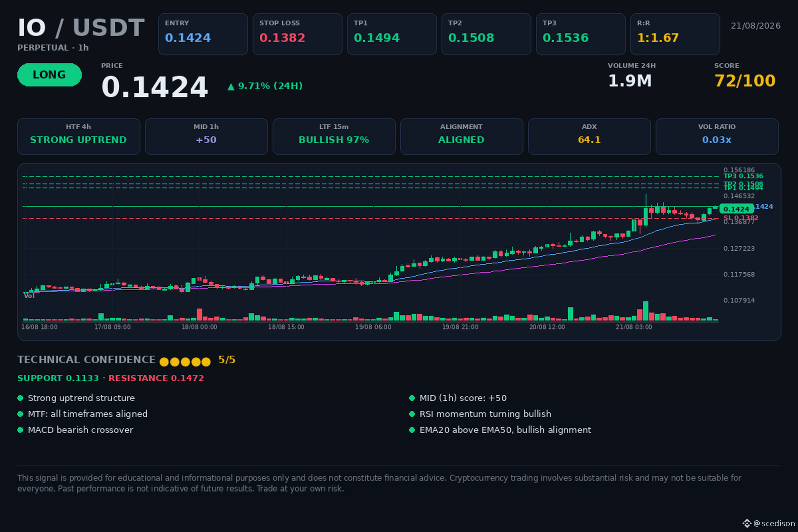Select the PERPETUAL · 1h subtitle
This screenshot has width=798, height=532.
53,48
